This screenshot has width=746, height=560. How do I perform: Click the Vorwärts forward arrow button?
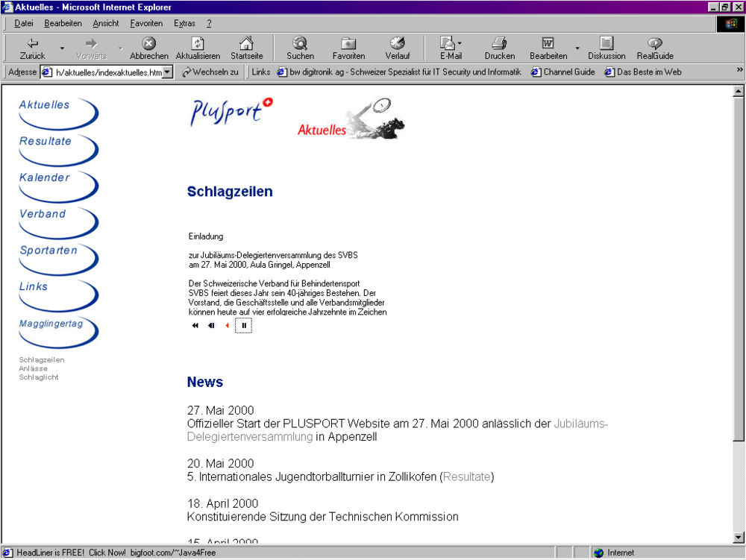(x=91, y=48)
